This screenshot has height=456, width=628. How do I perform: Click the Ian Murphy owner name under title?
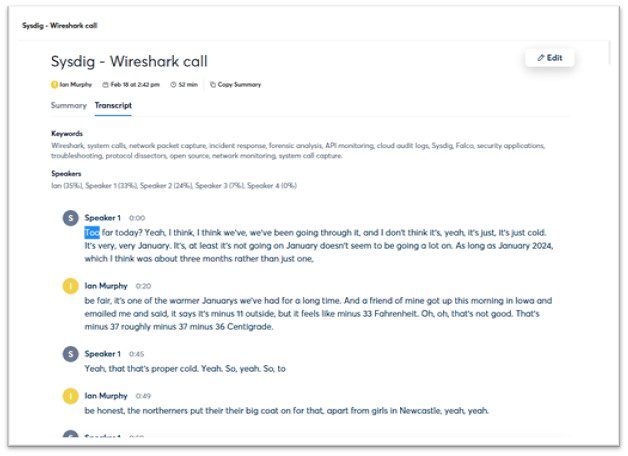pyautogui.click(x=76, y=84)
